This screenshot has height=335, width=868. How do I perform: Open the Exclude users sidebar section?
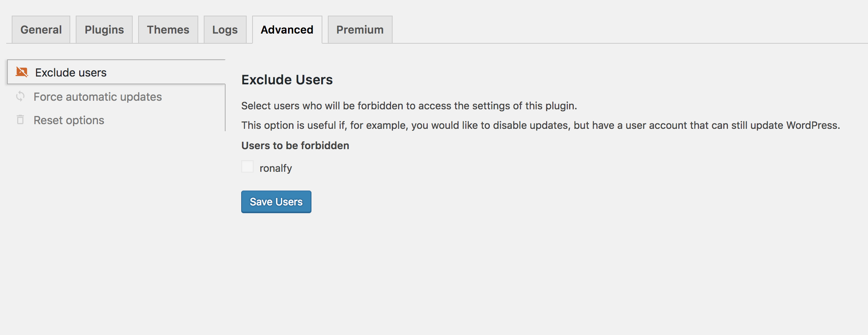click(116, 72)
